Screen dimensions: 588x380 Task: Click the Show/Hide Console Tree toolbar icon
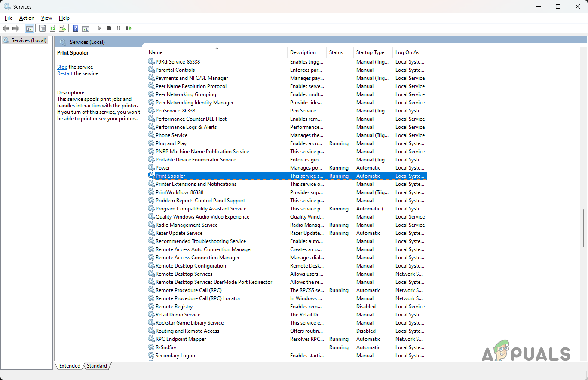pyautogui.click(x=30, y=28)
